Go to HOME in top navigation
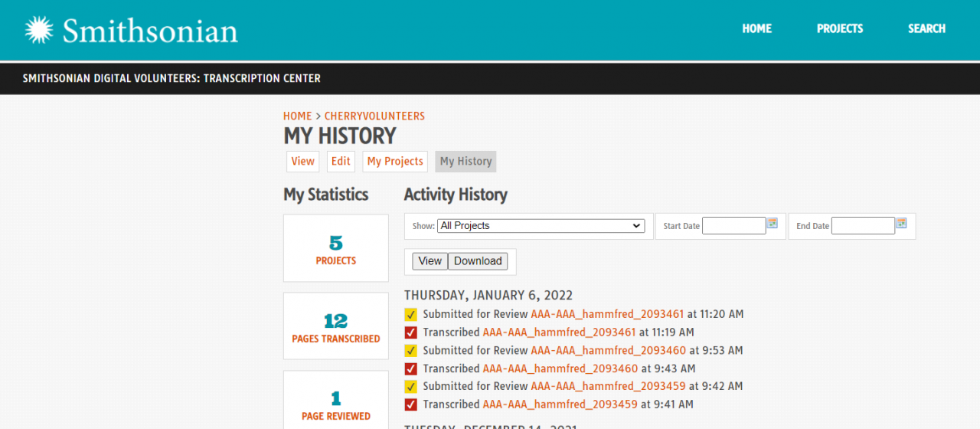 pyautogui.click(x=756, y=28)
